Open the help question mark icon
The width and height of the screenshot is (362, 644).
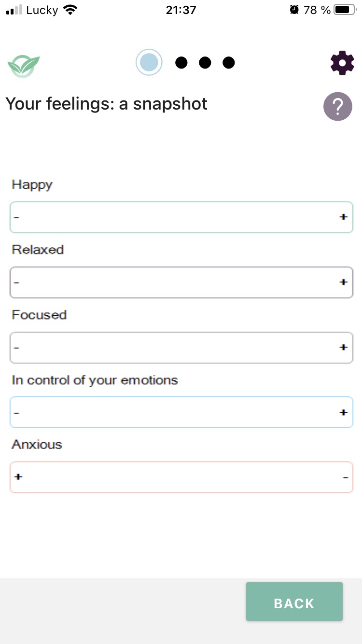coord(338,106)
